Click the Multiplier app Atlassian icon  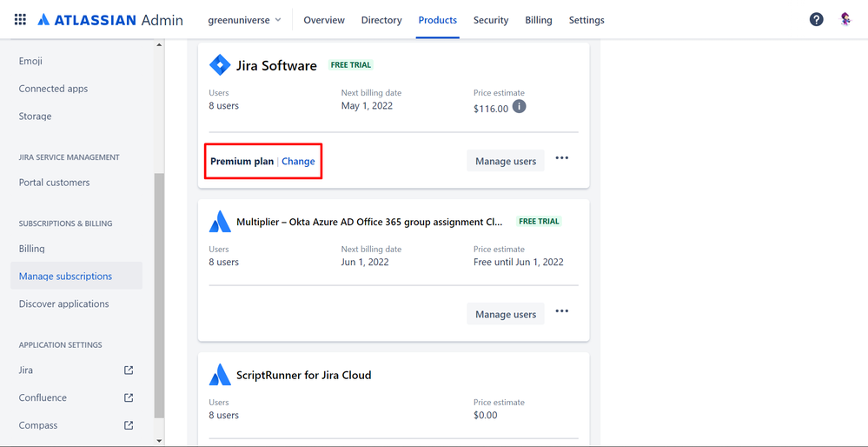[220, 222]
